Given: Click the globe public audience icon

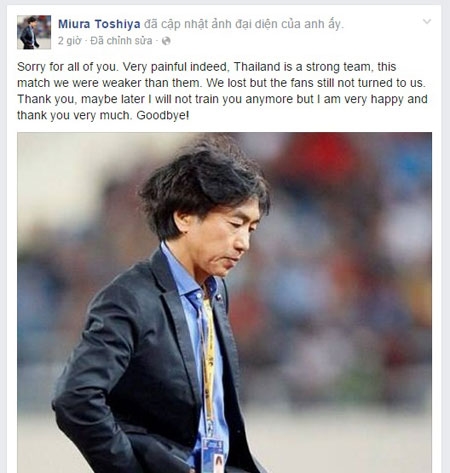Looking at the screenshot, I should 166,41.
